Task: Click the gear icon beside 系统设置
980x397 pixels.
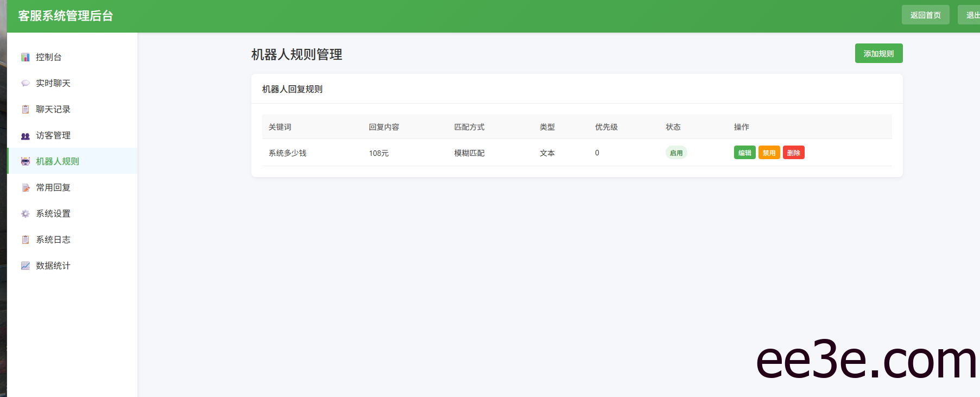Action: (25, 213)
